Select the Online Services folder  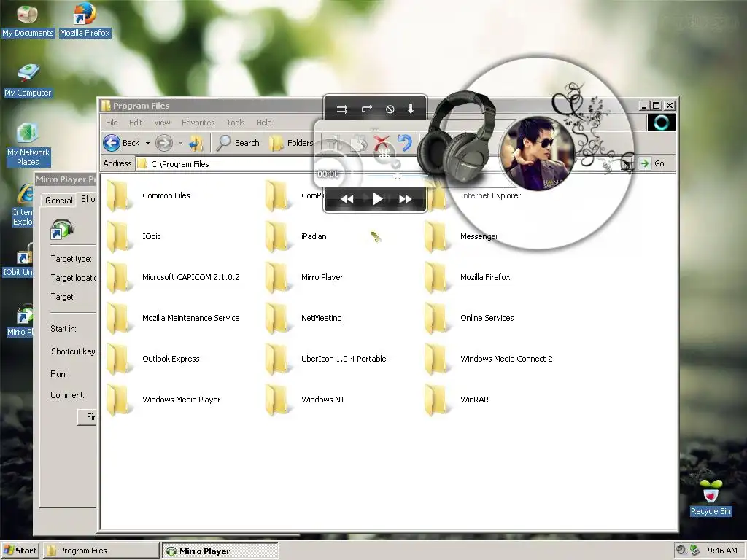point(470,318)
